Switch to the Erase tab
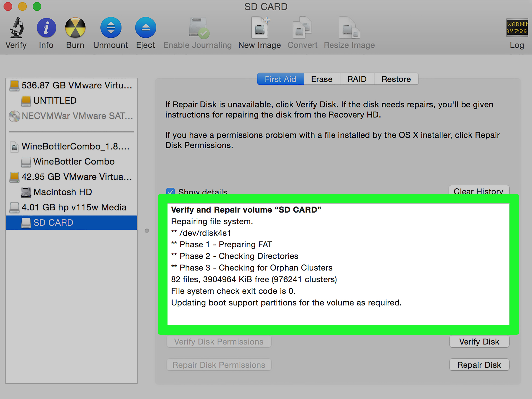The height and width of the screenshot is (399, 532). (322, 79)
